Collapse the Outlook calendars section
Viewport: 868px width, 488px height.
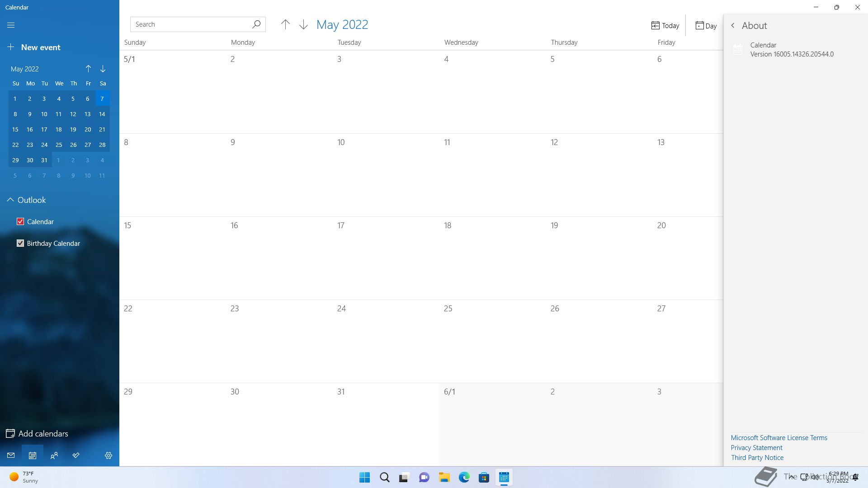click(10, 200)
